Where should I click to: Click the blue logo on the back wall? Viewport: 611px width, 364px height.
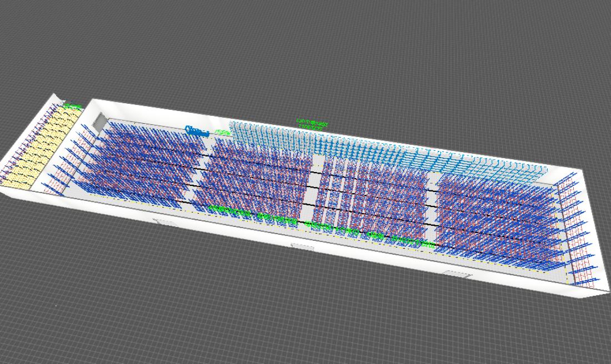pyautogui.click(x=197, y=131)
